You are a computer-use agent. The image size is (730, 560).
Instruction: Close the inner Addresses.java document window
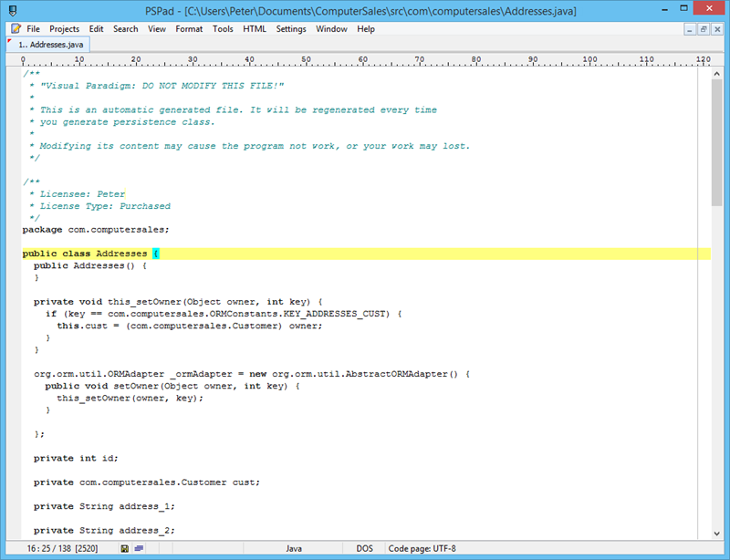(717, 29)
